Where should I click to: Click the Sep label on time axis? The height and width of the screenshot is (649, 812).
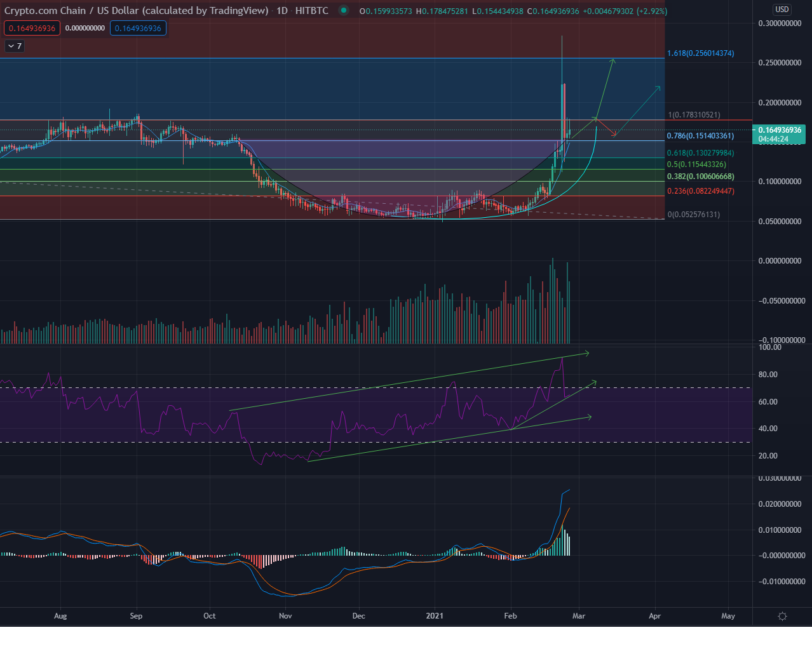pyautogui.click(x=136, y=616)
